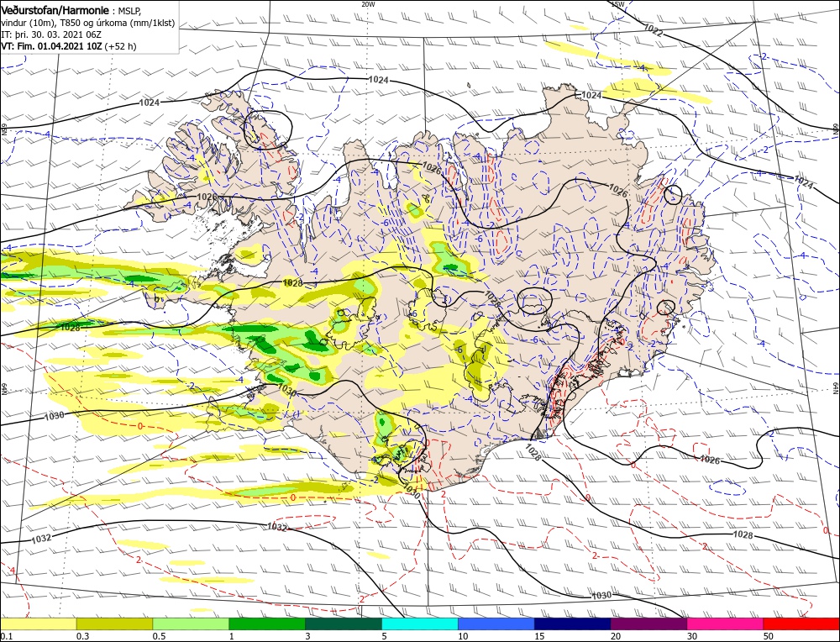840x642 pixels.
Task: Click the legend tick label "30"
Action: 692,636
